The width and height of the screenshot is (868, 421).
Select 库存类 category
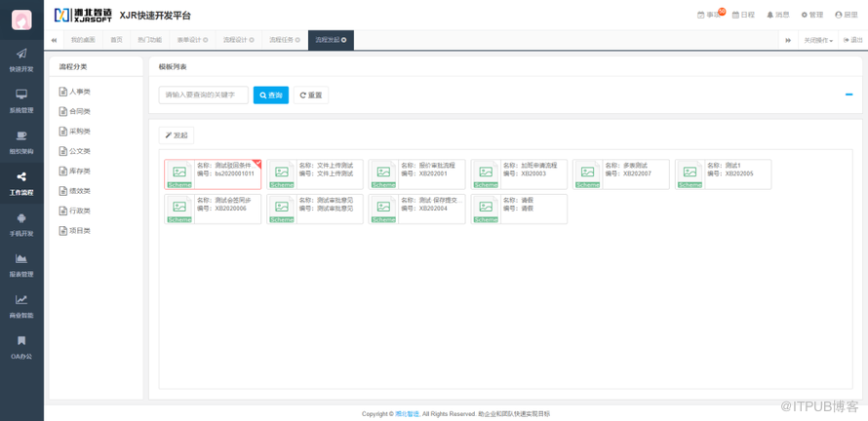click(75, 171)
